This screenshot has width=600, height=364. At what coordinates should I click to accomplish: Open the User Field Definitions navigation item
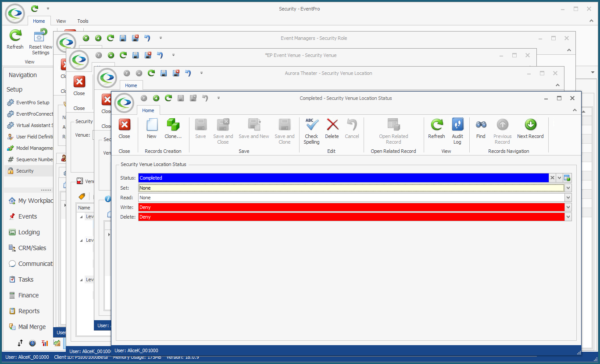point(29,137)
